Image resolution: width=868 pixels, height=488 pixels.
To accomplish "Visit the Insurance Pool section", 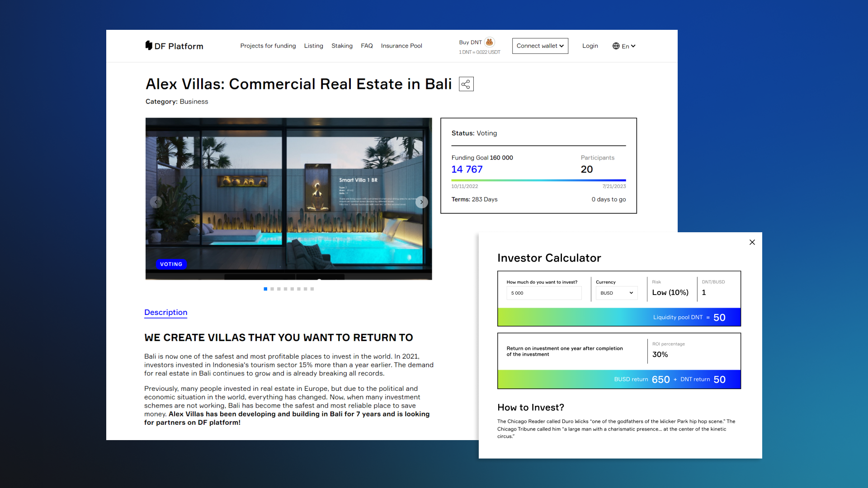I will [401, 46].
